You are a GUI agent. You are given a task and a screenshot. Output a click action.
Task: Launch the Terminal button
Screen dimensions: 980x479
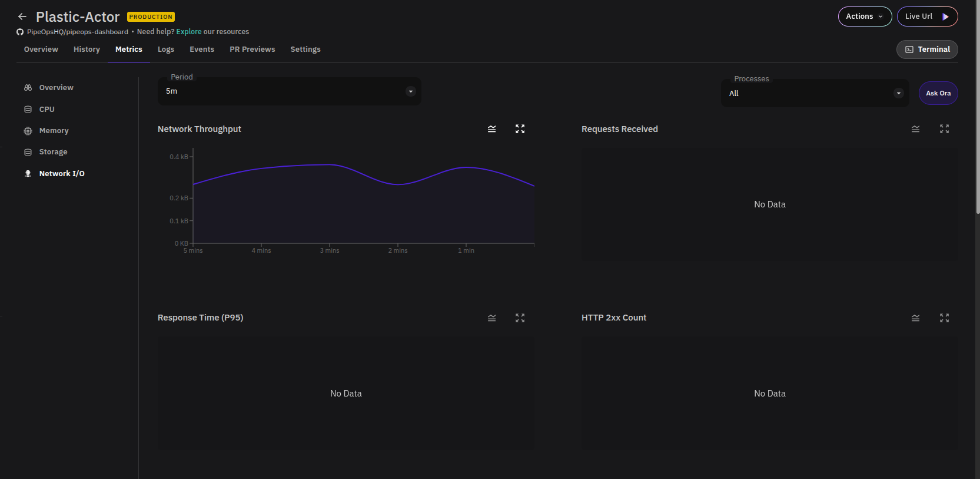[927, 49]
